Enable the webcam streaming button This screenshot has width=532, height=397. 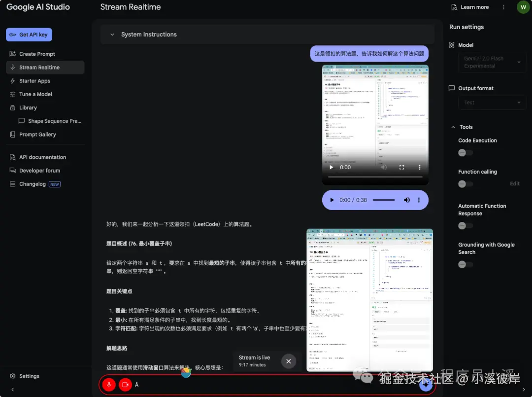coord(125,384)
